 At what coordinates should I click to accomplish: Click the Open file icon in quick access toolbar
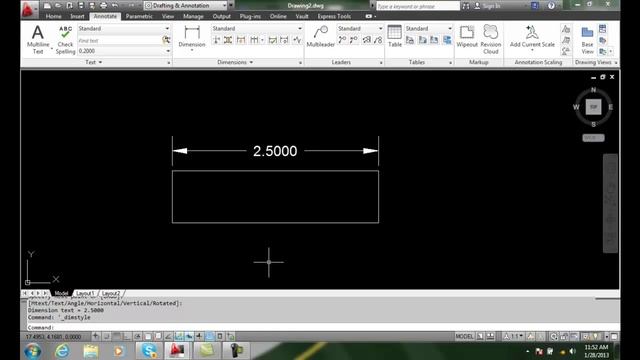pyautogui.click(x=58, y=6)
